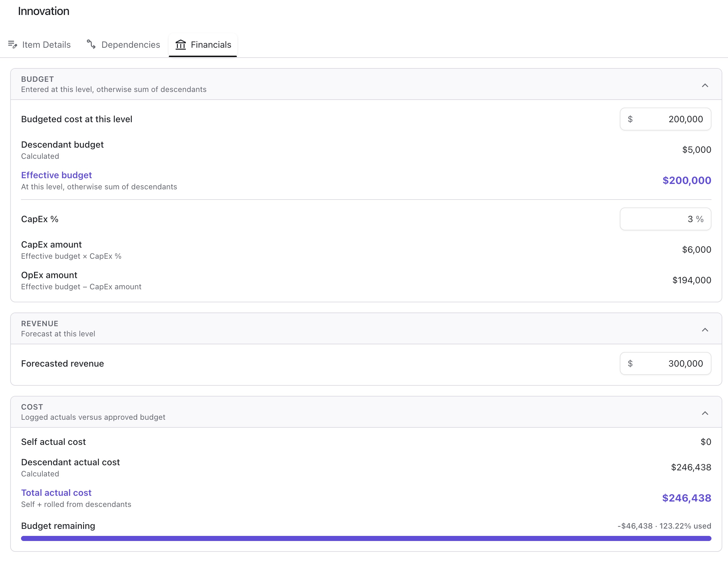Collapse the Budget section chevron
728x562 pixels.
(x=705, y=85)
